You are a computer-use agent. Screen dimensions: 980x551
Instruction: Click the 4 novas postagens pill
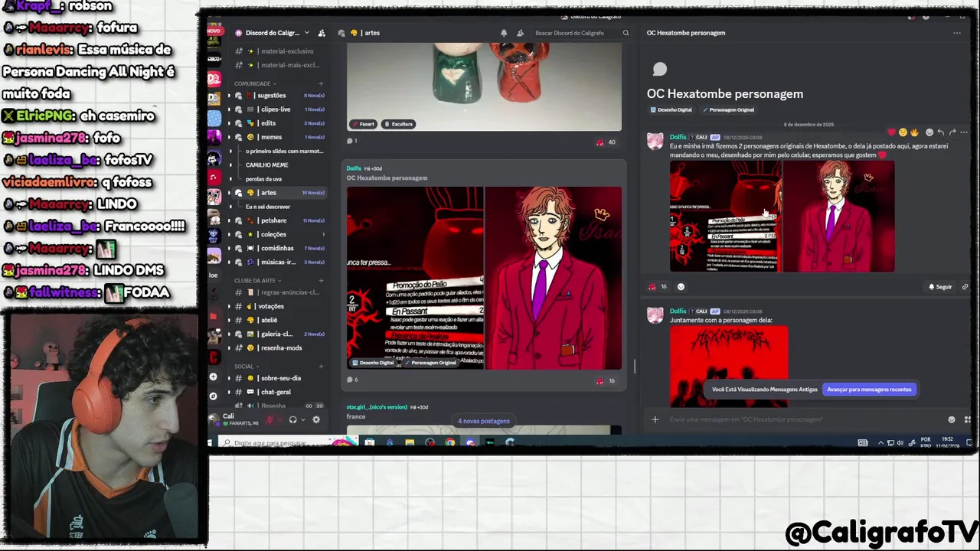(x=483, y=421)
